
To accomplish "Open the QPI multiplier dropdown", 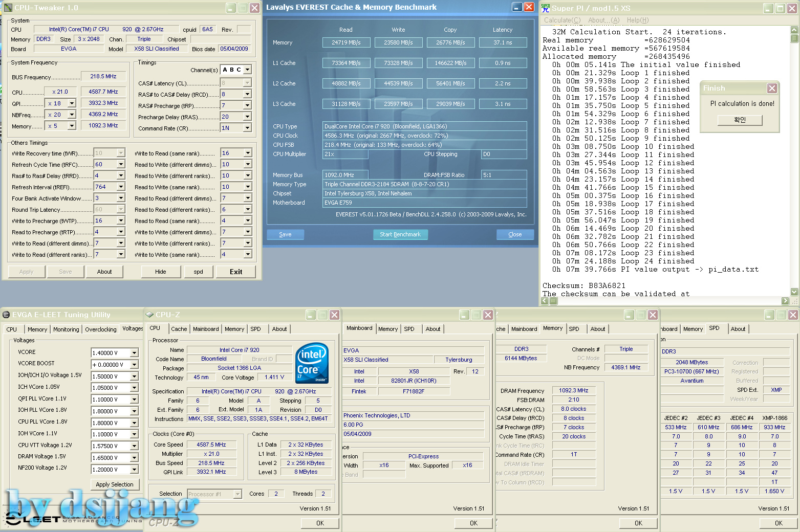I will pyautogui.click(x=72, y=103).
